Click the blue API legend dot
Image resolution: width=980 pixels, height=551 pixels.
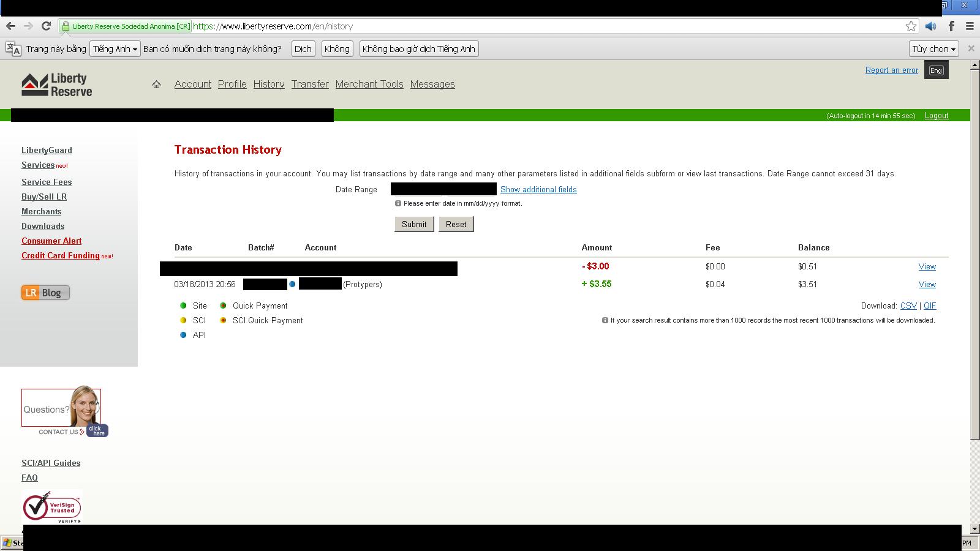183,335
